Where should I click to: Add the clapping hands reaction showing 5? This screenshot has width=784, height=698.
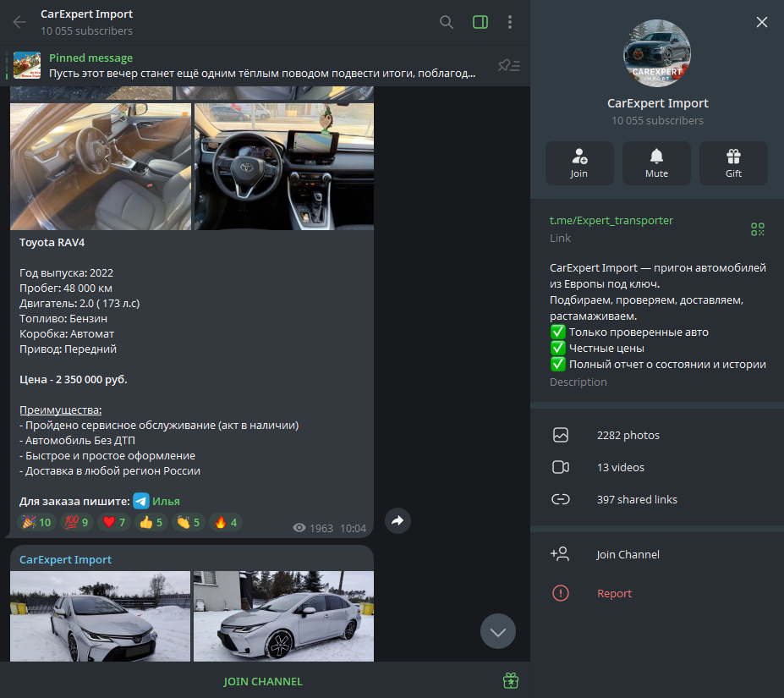(x=189, y=522)
